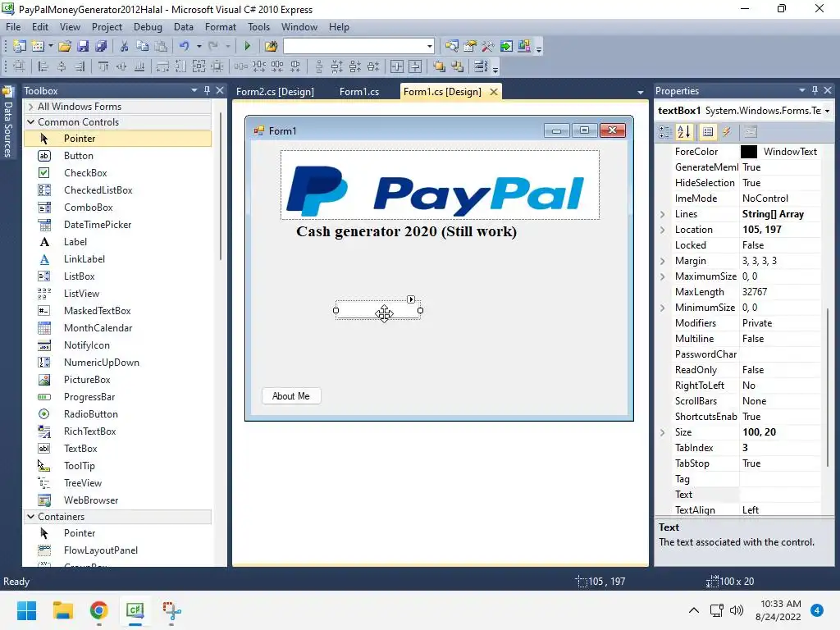Click the Copy toolbar icon
The image size is (840, 630).
coord(143,46)
